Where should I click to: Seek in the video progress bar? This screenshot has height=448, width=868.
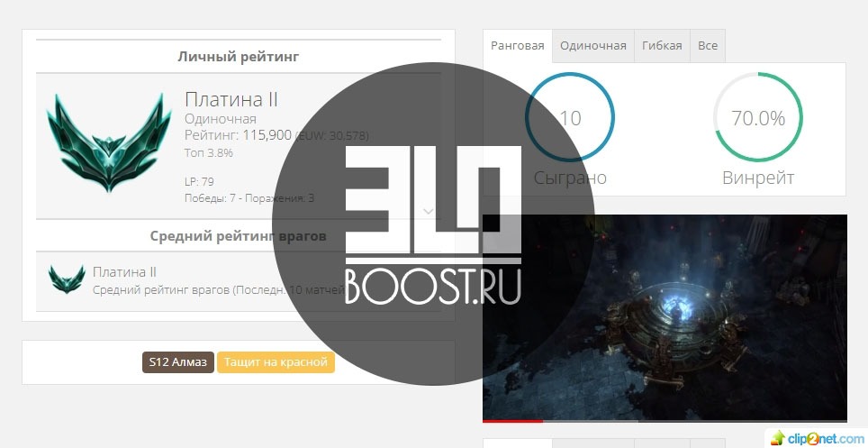[665, 421]
